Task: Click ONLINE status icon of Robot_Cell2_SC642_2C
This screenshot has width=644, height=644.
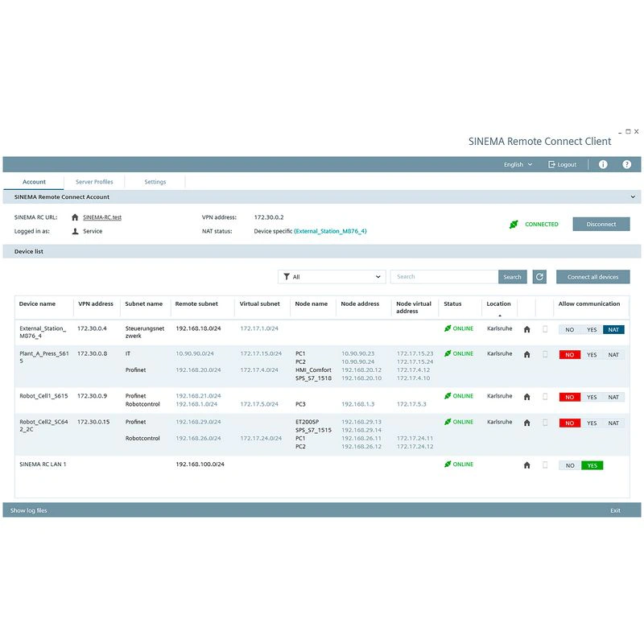Action: coord(448,421)
